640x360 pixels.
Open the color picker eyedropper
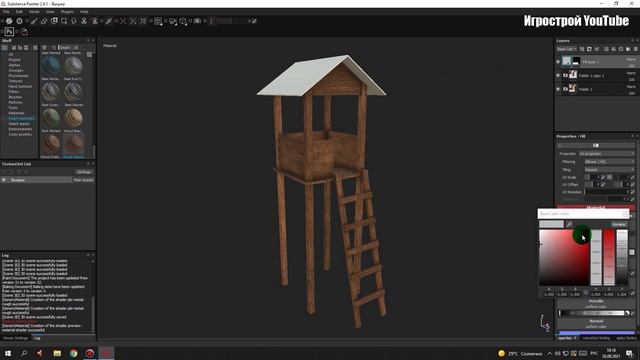click(x=569, y=224)
